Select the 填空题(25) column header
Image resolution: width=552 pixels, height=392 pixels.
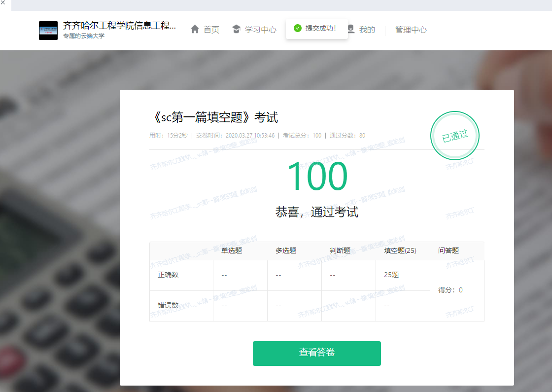coord(400,250)
